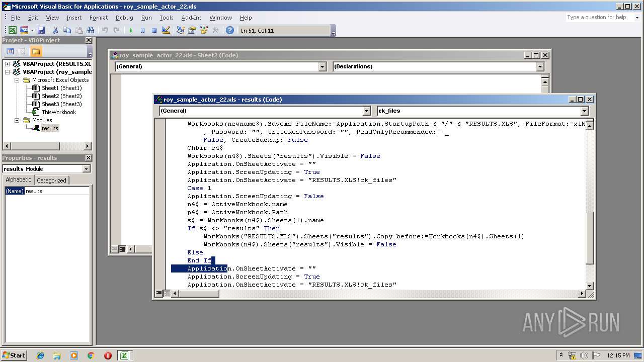Image resolution: width=644 pixels, height=362 pixels.
Task: Click the Copy toolbar icon
Action: click(67, 31)
